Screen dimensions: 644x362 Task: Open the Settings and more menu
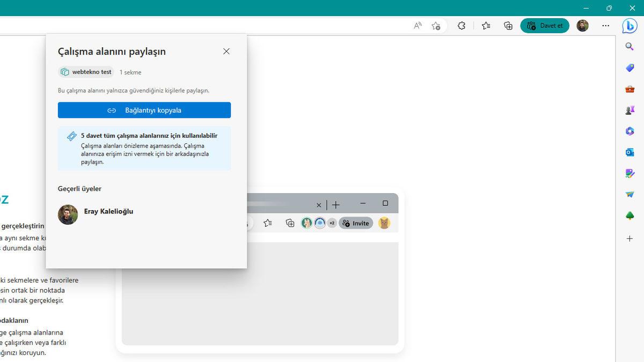[x=605, y=25]
